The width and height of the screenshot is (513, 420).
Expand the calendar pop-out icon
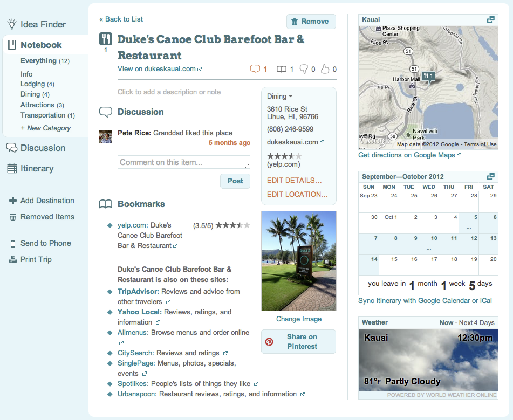pyautogui.click(x=490, y=176)
